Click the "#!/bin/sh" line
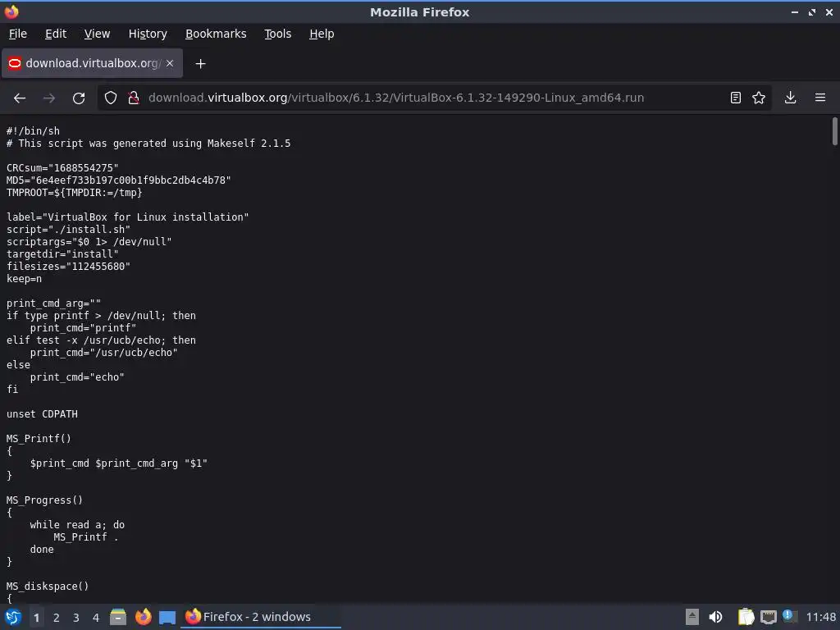Viewport: 840px width, 630px height. pos(33,131)
